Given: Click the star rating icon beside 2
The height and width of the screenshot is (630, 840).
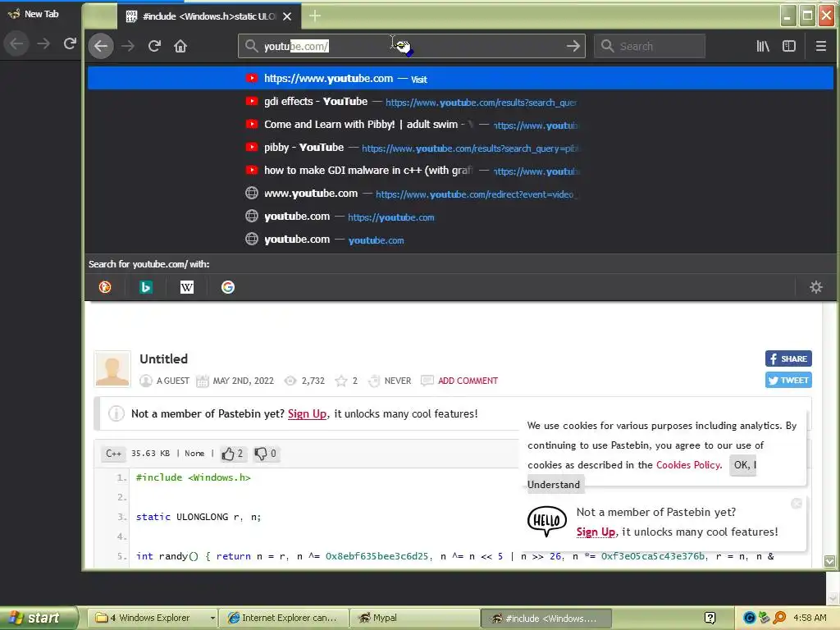Looking at the screenshot, I should pyautogui.click(x=340, y=381).
